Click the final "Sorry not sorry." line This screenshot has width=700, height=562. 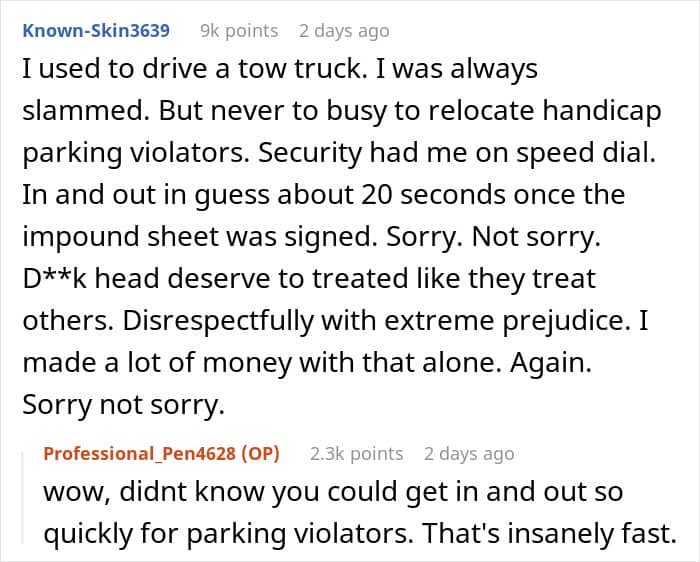[124, 404]
